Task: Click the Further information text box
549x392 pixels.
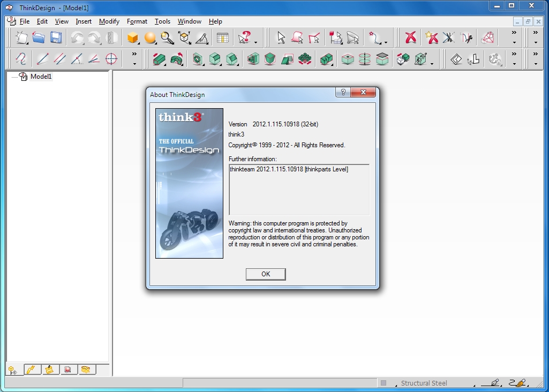Action: 299,190
